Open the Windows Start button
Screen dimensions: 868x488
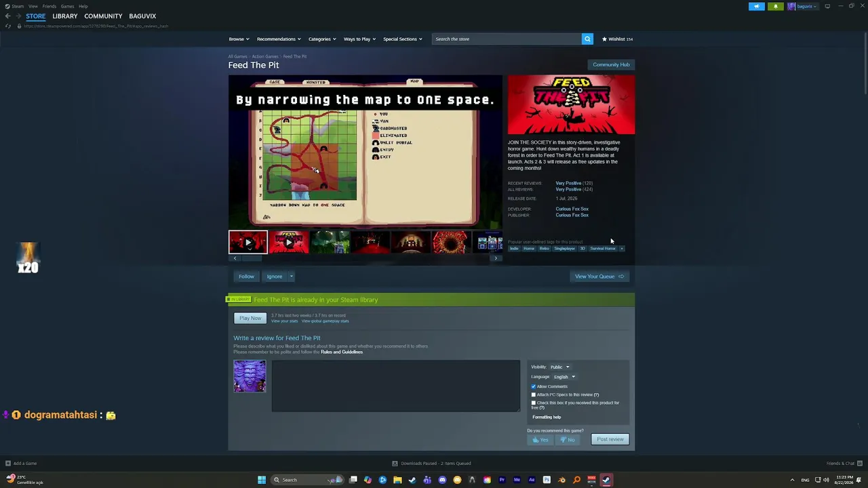[262, 480]
